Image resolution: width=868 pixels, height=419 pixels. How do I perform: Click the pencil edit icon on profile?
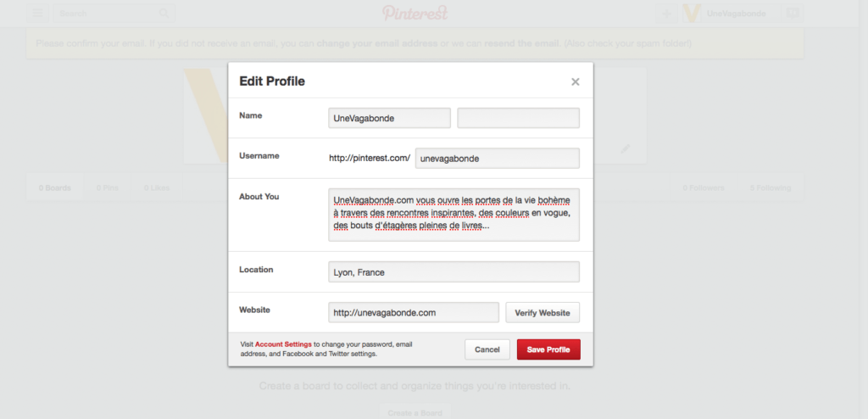pyautogui.click(x=626, y=148)
